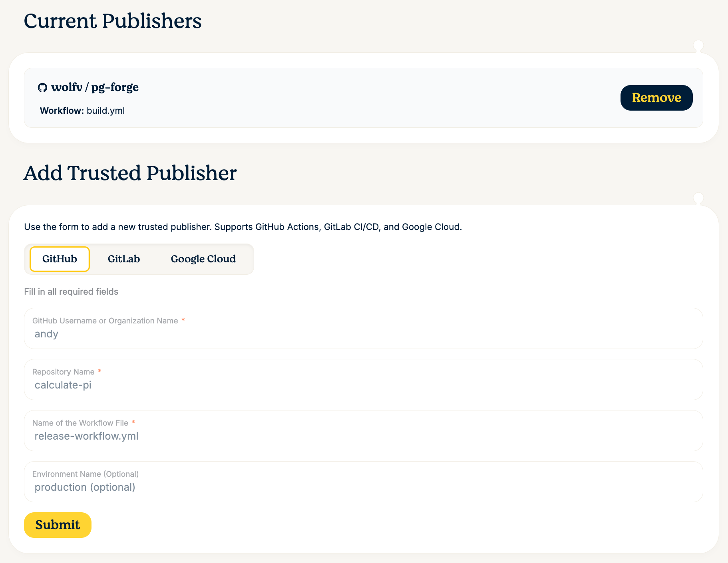Click the release-workflow.yml placeholder text

[86, 436]
